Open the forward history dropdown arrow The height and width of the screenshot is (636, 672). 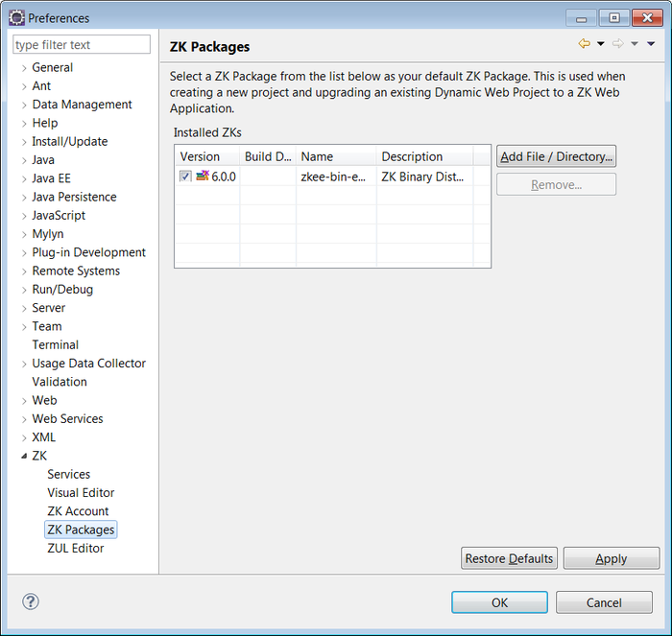pyautogui.click(x=635, y=43)
